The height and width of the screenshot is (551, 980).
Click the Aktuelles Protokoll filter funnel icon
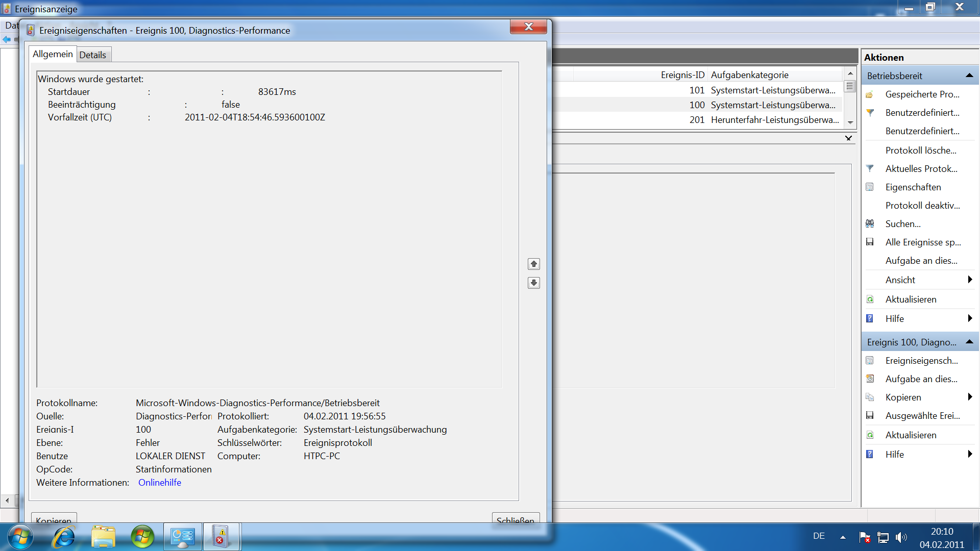tap(870, 168)
